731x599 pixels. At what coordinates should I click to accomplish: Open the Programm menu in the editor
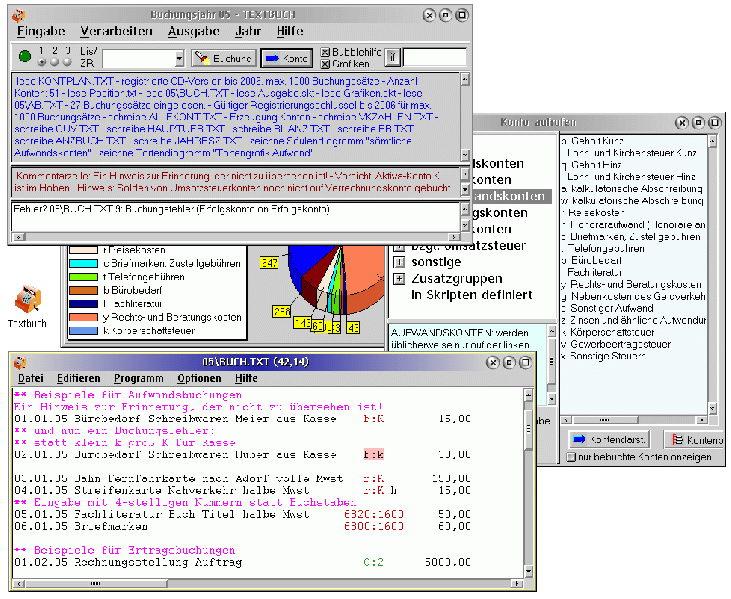[138, 378]
